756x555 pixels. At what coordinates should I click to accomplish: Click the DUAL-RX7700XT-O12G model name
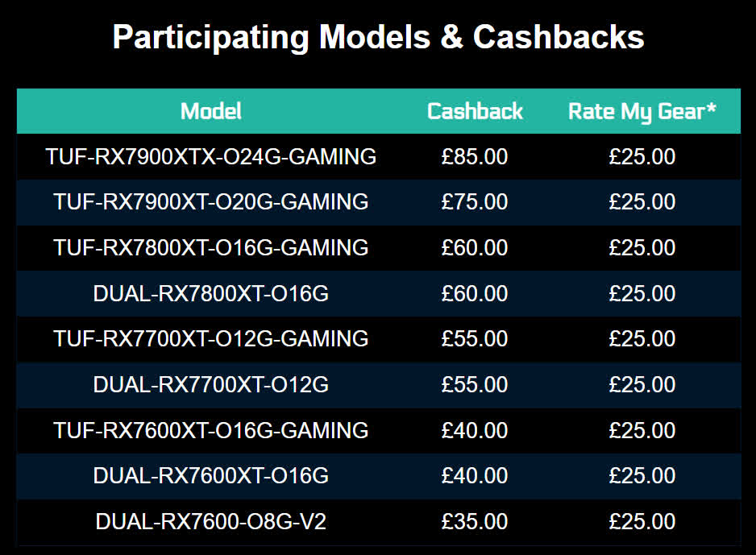210,384
